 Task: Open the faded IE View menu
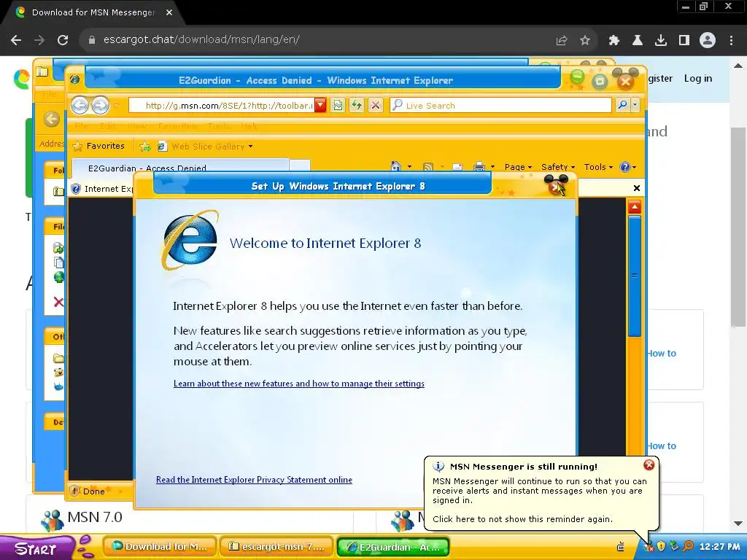pyautogui.click(x=136, y=125)
